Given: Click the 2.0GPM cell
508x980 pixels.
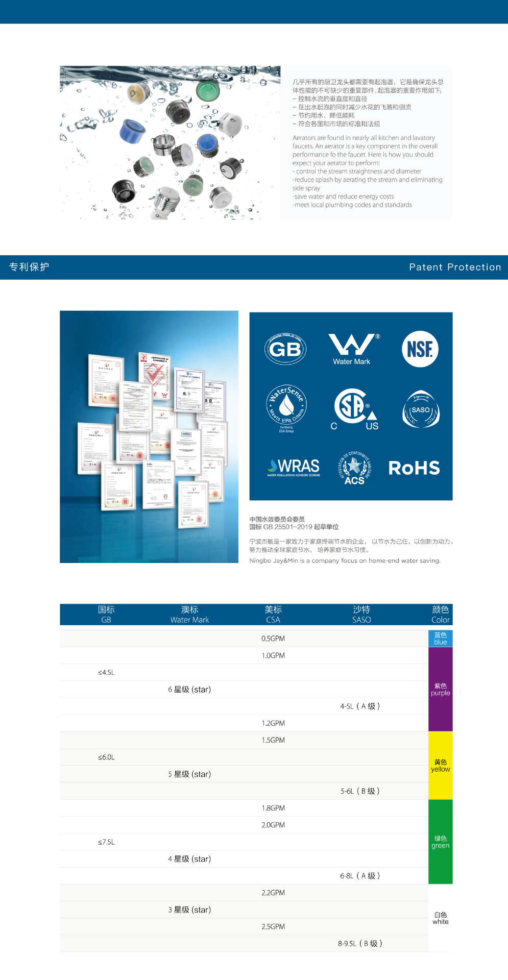Looking at the screenshot, I should (x=273, y=825).
